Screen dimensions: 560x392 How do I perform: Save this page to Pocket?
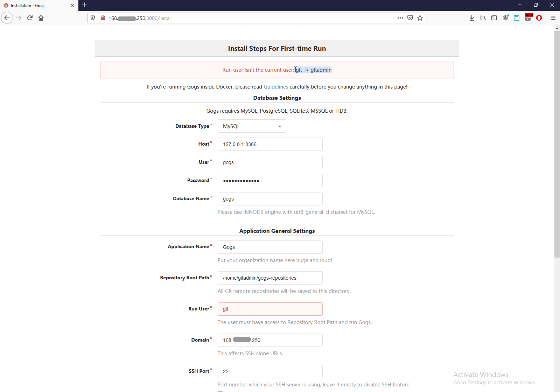[x=410, y=18]
